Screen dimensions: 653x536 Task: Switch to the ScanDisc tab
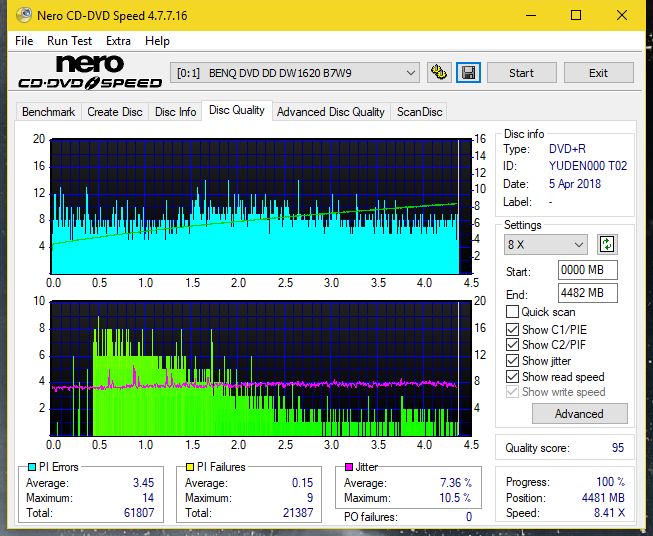pyautogui.click(x=419, y=112)
